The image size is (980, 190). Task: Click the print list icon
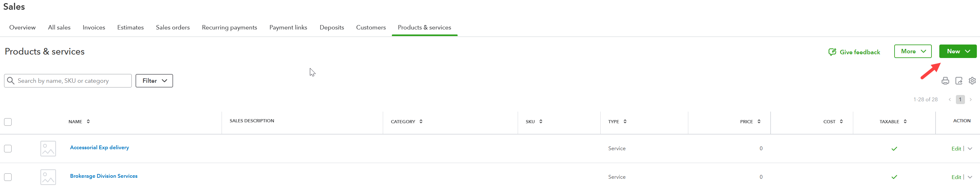945,81
